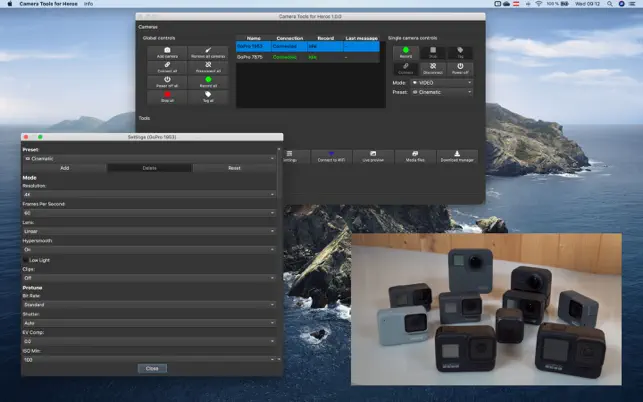Click Connect all in Global controls
The image size is (643, 402).
pos(167,67)
